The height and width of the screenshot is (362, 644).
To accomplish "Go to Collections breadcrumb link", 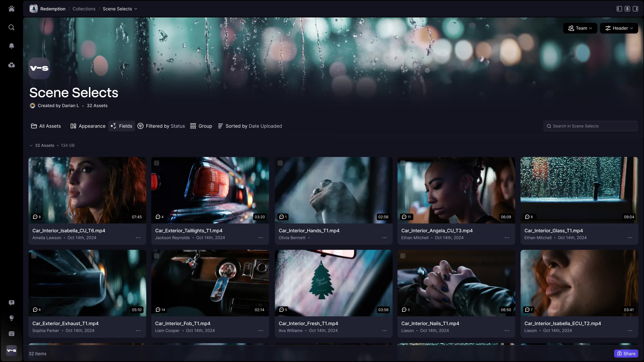I will (x=84, y=9).
